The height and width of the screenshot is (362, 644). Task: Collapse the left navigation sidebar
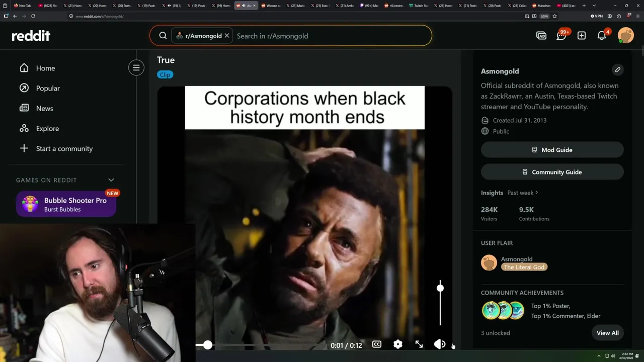pyautogui.click(x=136, y=68)
